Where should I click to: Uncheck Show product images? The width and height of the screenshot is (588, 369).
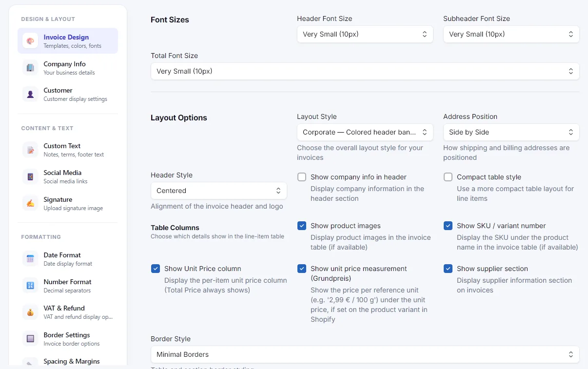[302, 226]
